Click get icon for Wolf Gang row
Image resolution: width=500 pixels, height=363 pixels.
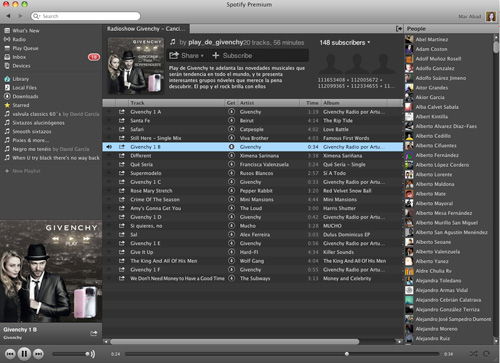[x=231, y=261]
